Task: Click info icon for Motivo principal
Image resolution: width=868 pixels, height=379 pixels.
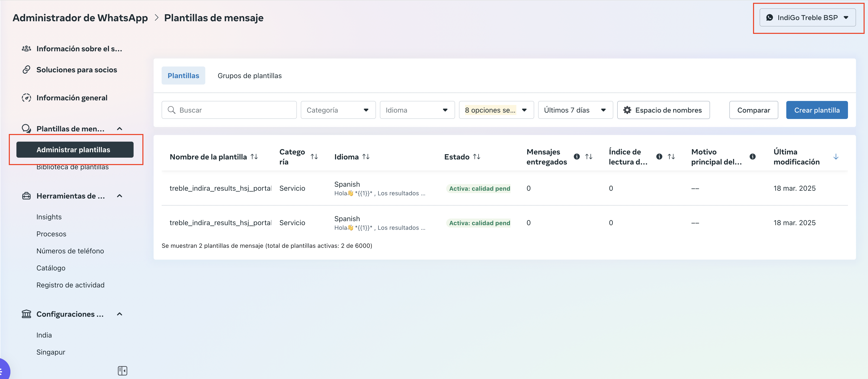Action: [x=753, y=157]
